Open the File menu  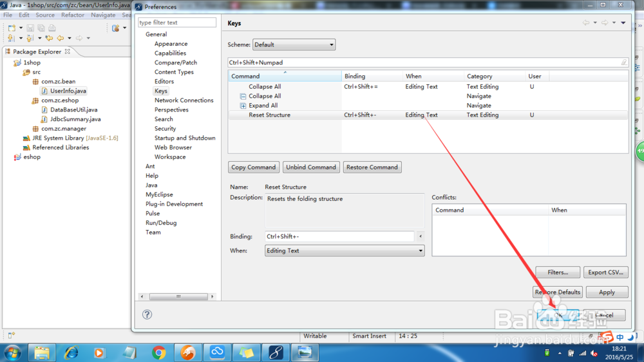(8, 15)
